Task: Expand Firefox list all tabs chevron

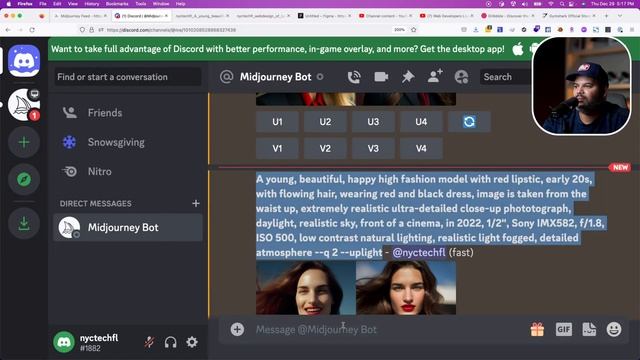Action: pyautogui.click(x=620, y=16)
